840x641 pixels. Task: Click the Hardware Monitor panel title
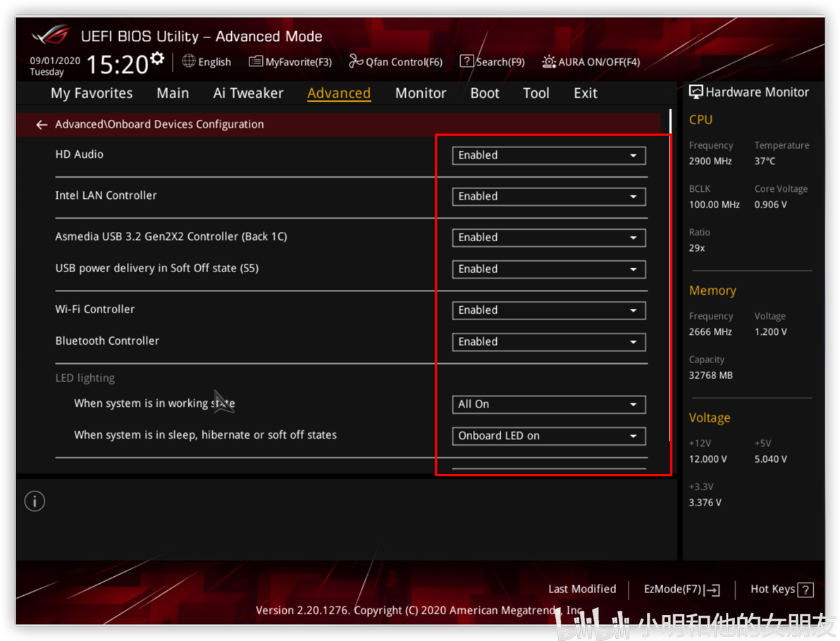(x=757, y=92)
